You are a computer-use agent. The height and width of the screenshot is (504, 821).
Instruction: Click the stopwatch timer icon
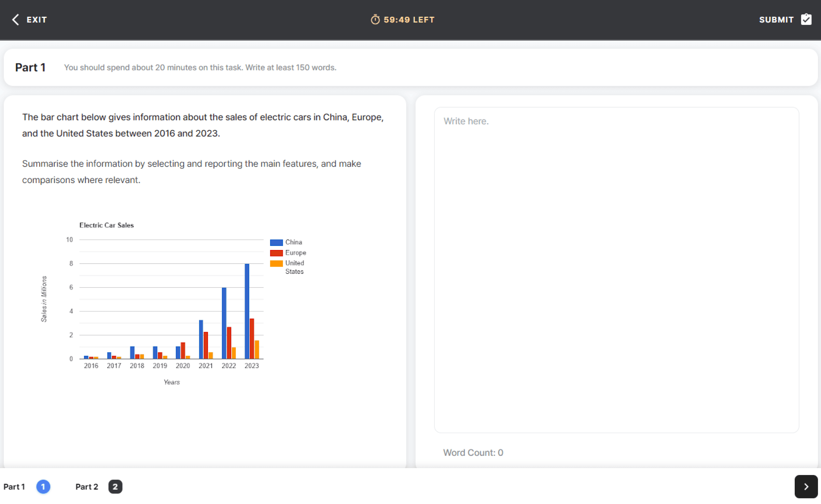coord(375,19)
